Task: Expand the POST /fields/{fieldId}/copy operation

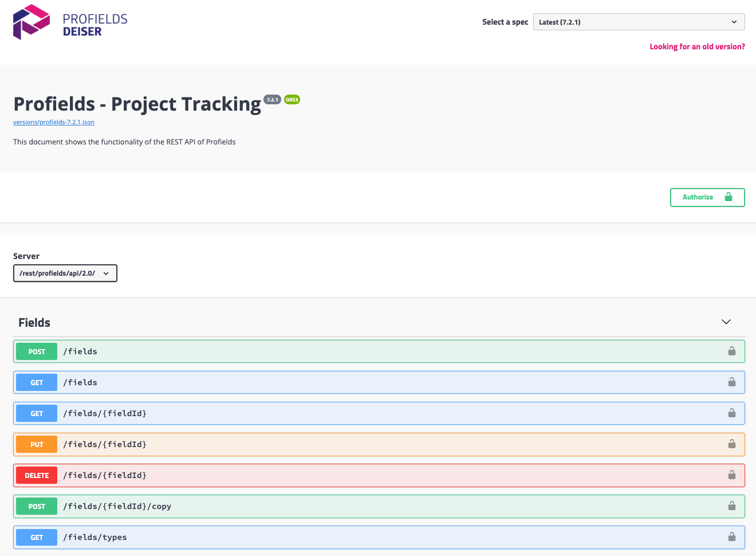Action: click(379, 506)
